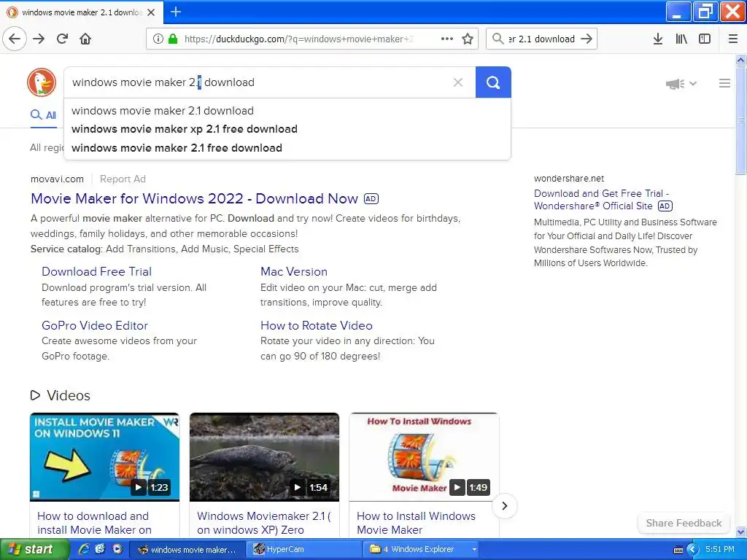Click the Share Feedback button
The image size is (747, 560).
tap(684, 523)
